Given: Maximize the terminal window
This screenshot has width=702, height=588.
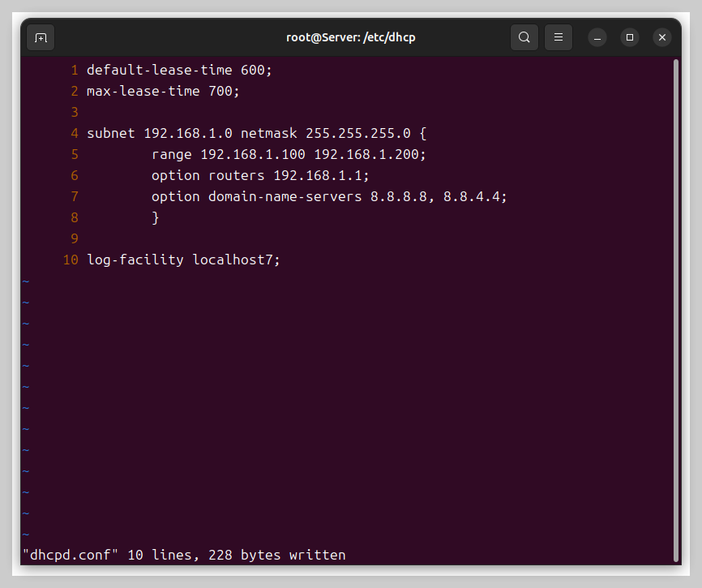Looking at the screenshot, I should click(x=630, y=37).
